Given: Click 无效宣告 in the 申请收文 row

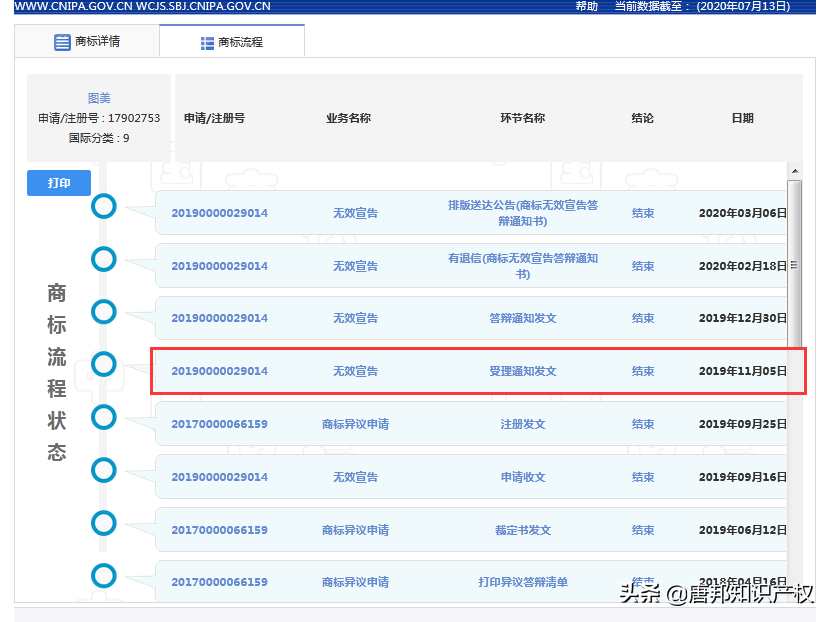Looking at the screenshot, I should (x=355, y=477).
